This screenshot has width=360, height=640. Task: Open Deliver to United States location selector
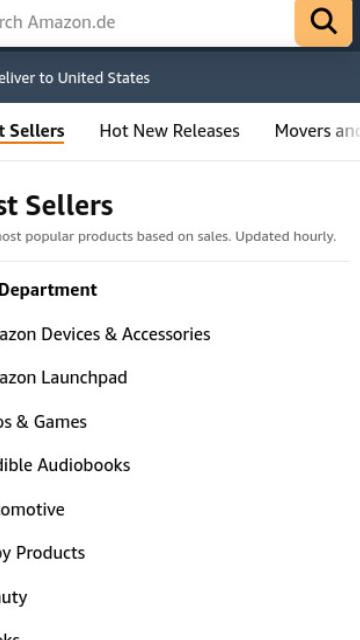pos(75,78)
